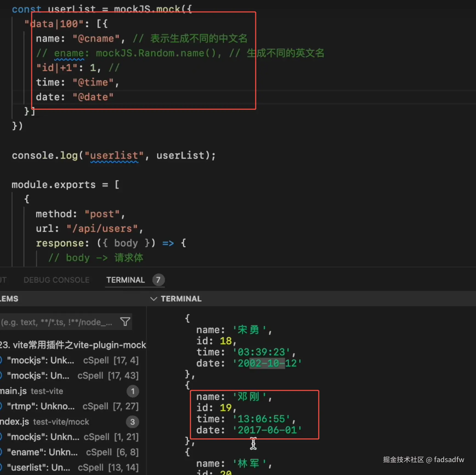
Task: Select the index.js test-vite/mock problem group
Action: click(44, 422)
